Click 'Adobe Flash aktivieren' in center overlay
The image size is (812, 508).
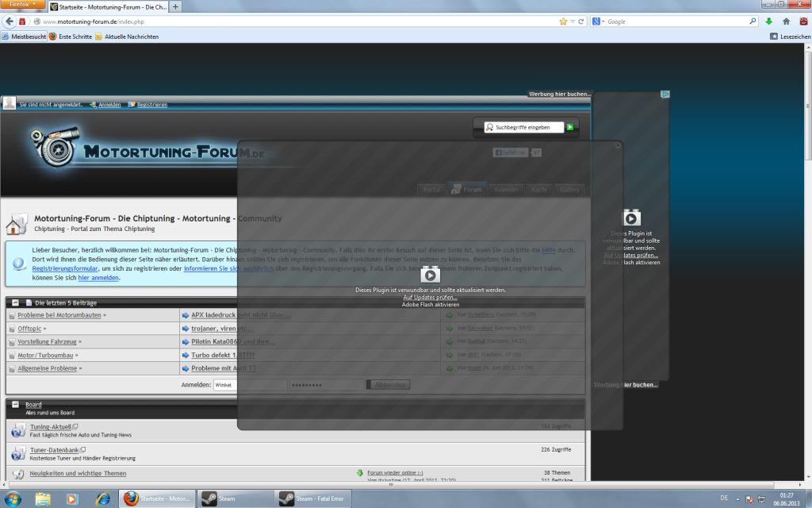431,305
